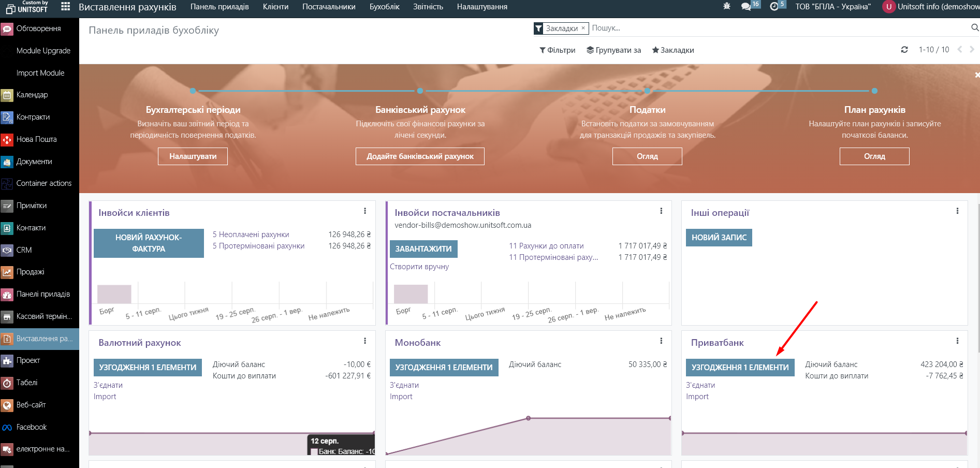980x468 pixels.
Task: Open the Закладки favorites dropdown
Action: click(672, 50)
